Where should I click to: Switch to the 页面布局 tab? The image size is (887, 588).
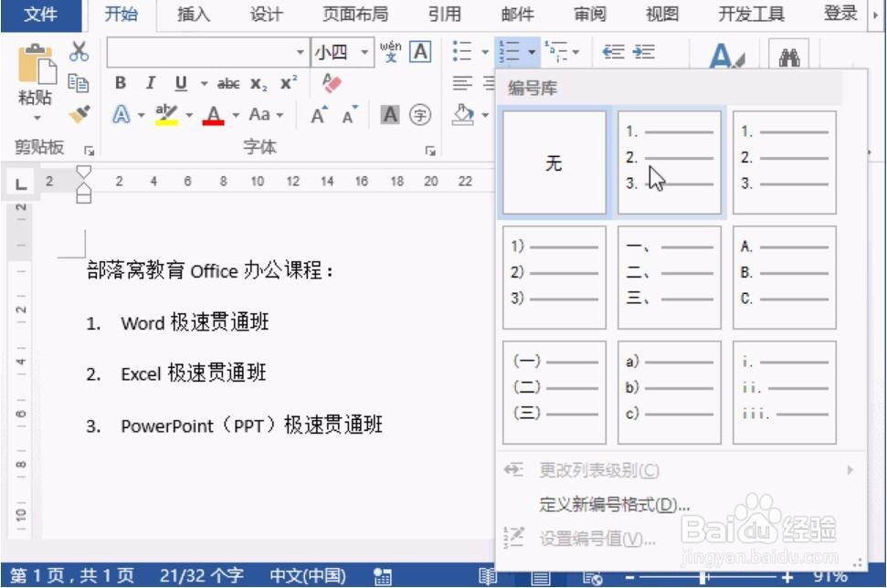click(355, 14)
